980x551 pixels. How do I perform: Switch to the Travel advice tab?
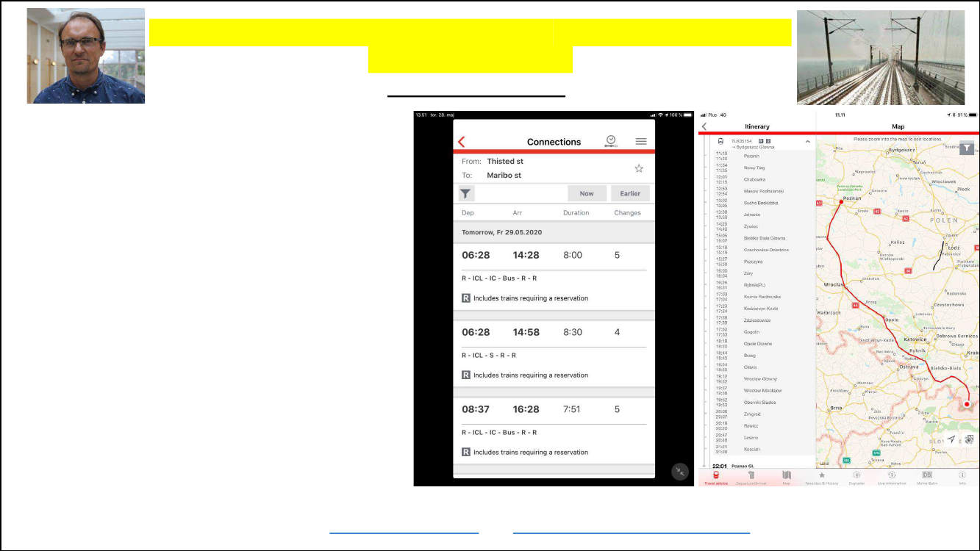point(715,478)
